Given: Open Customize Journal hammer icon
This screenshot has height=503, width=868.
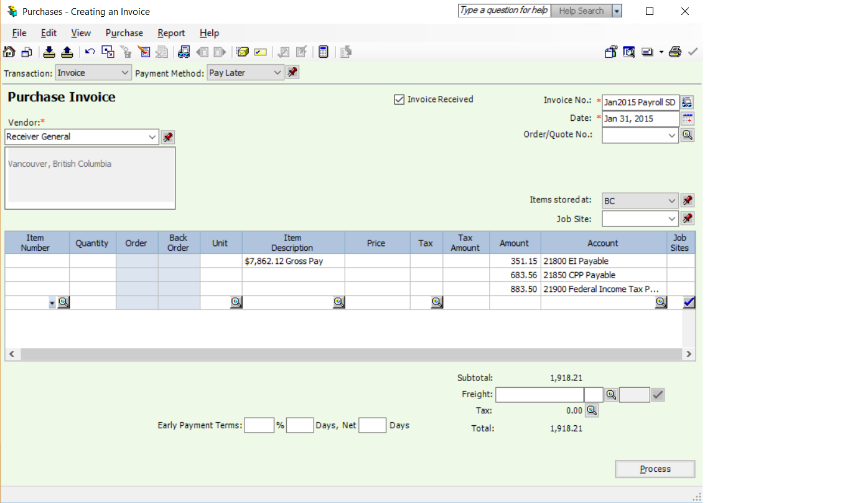Looking at the screenshot, I should [610, 52].
